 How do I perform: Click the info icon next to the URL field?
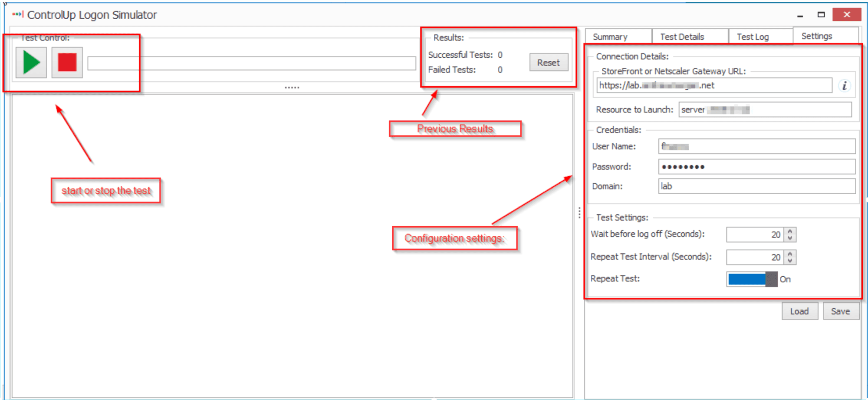(844, 86)
